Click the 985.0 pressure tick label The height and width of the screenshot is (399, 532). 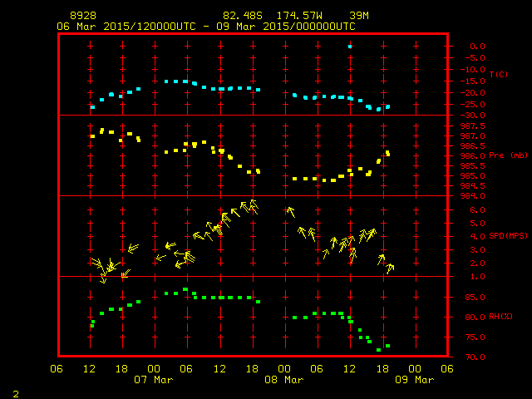[473, 176]
